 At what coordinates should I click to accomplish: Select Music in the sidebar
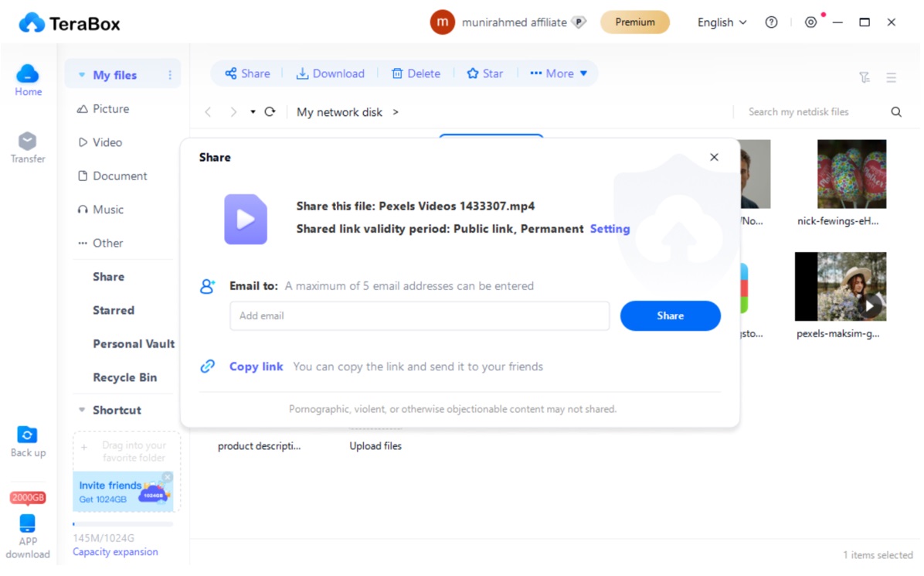100,210
